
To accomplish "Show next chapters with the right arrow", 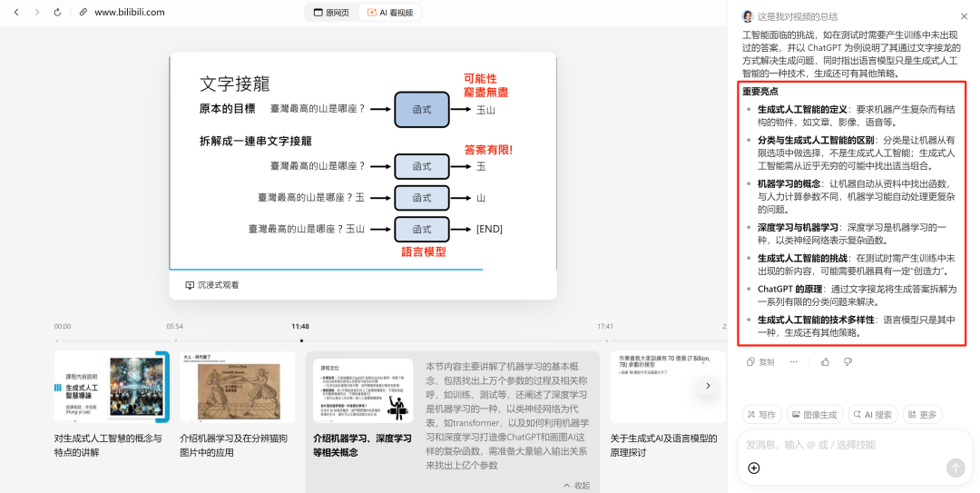I will coord(708,386).
